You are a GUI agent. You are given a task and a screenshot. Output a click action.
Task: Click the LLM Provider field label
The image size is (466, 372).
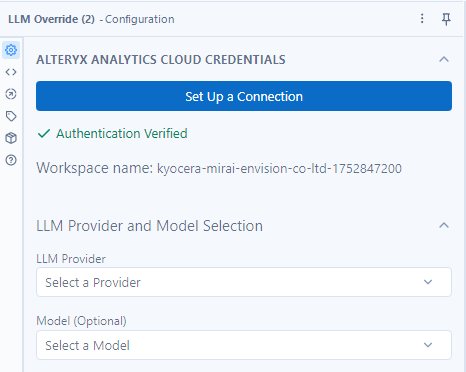click(71, 259)
